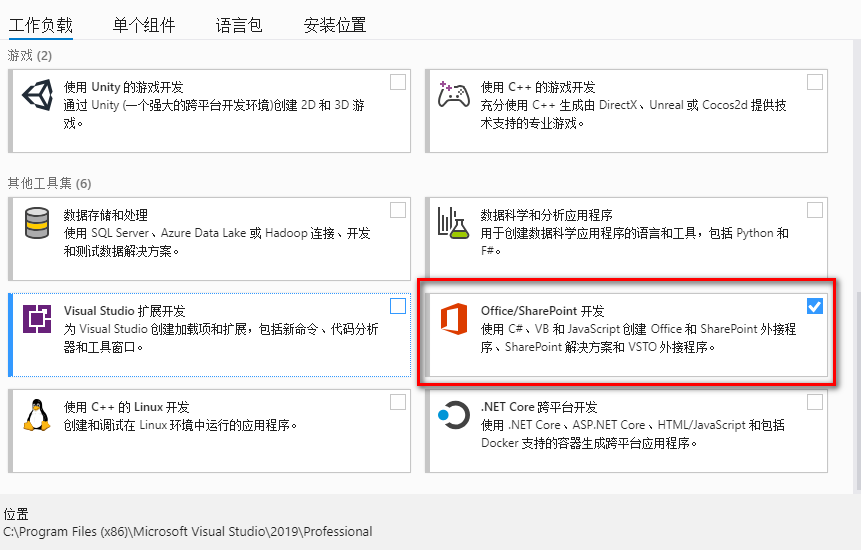The height and width of the screenshot is (550, 861).
Task: Click the Python 和 F# description text
Action: pos(635,242)
